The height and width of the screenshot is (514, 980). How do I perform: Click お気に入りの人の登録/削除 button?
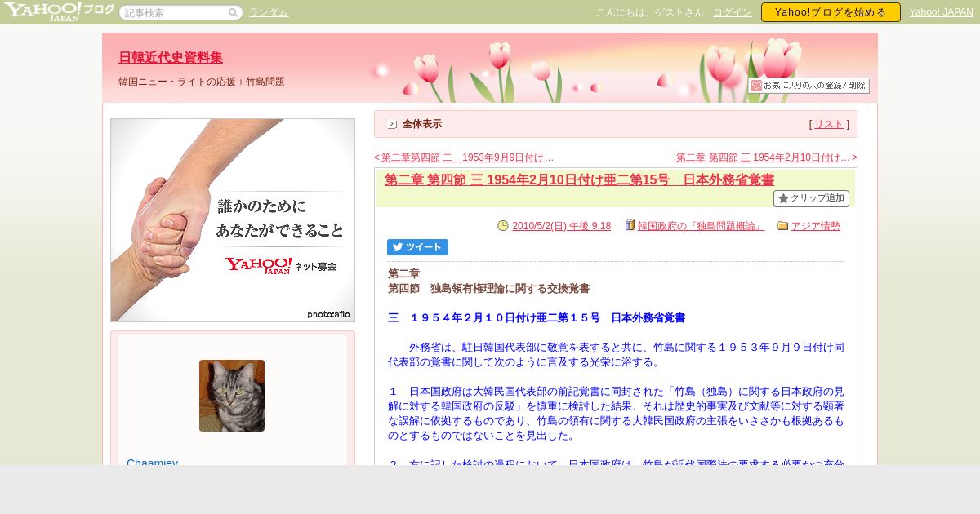pos(808,86)
